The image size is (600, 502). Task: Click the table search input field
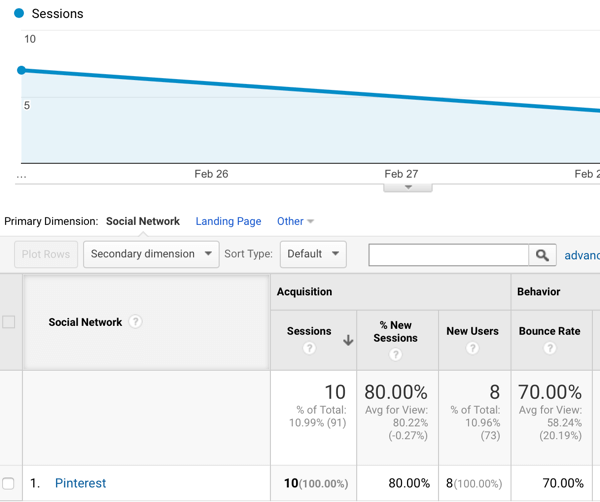click(x=448, y=255)
